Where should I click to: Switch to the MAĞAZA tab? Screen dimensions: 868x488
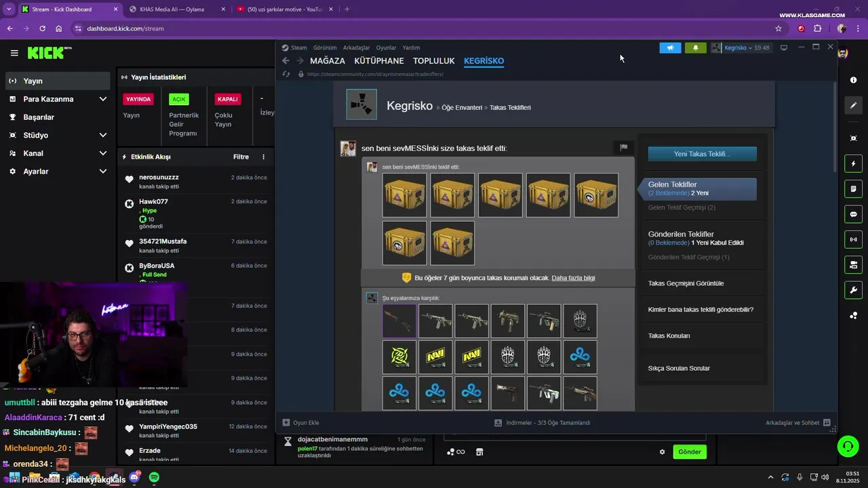click(x=328, y=61)
